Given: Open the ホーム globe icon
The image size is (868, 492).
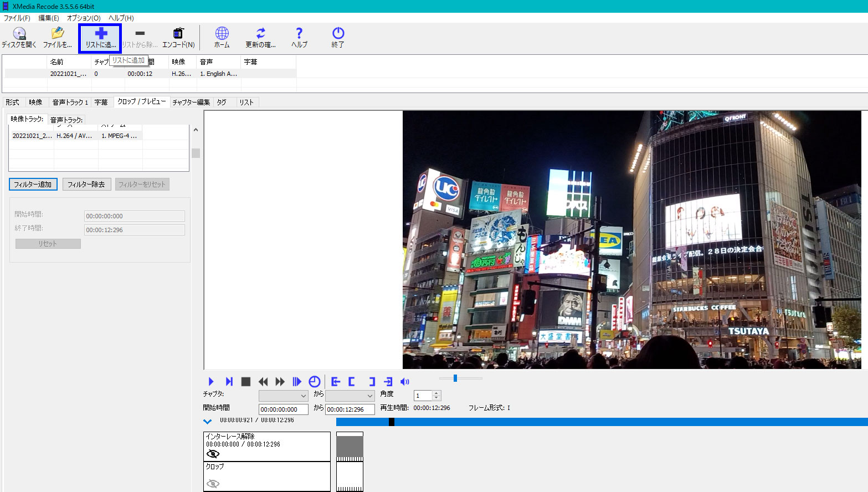Looking at the screenshot, I should (222, 38).
